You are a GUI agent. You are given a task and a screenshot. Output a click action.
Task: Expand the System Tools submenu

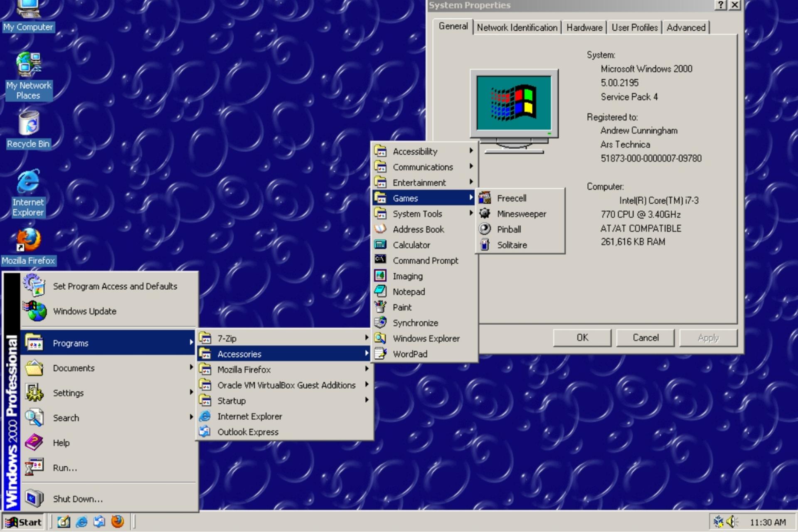pyautogui.click(x=424, y=214)
